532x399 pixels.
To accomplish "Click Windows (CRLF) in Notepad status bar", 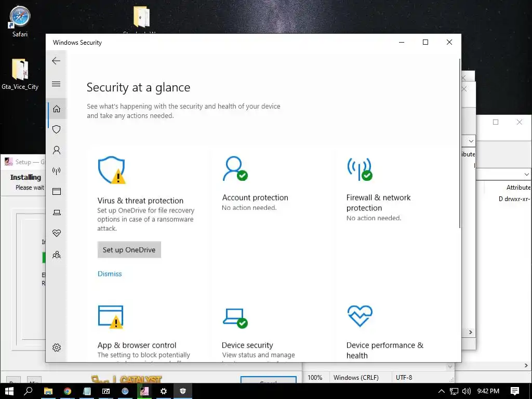I will point(356,377).
